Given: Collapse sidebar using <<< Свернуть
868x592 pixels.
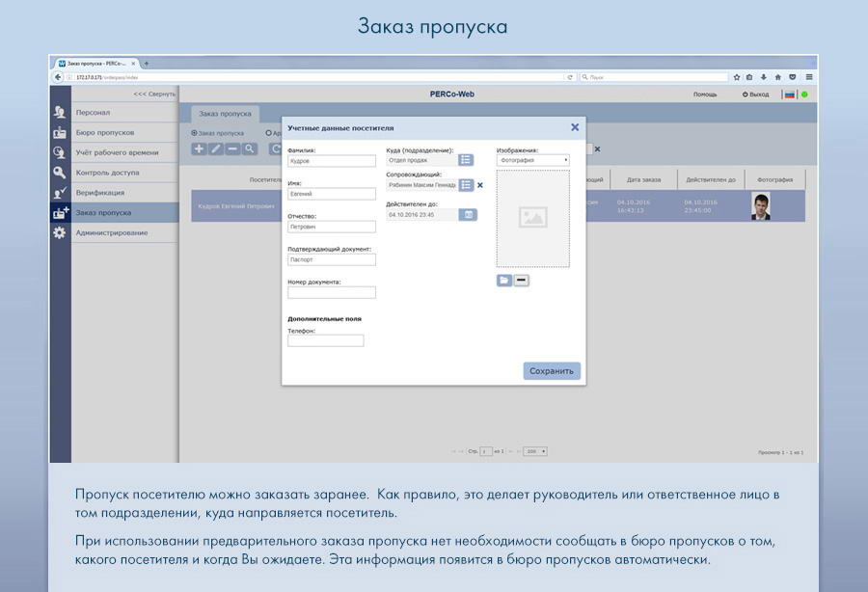Looking at the screenshot, I should (x=153, y=94).
